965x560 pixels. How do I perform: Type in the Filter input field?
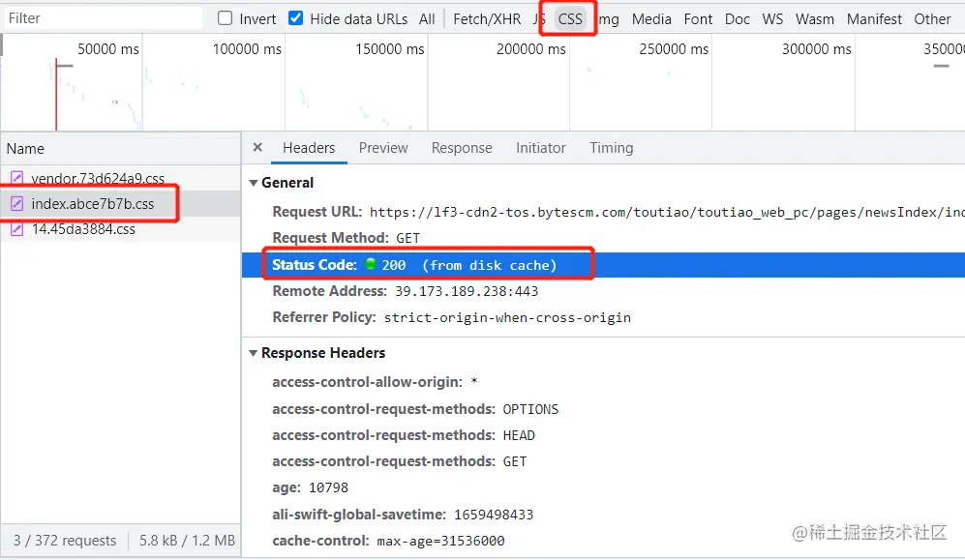pyautogui.click(x=102, y=18)
